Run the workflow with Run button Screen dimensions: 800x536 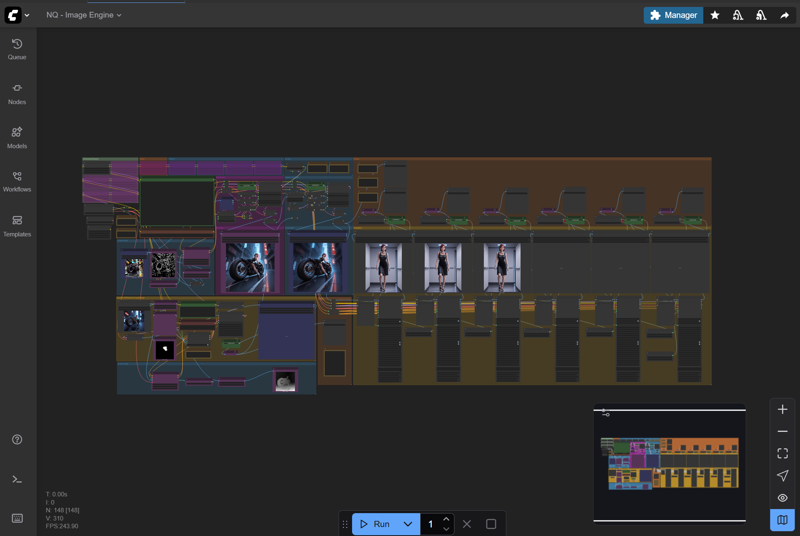click(x=375, y=524)
